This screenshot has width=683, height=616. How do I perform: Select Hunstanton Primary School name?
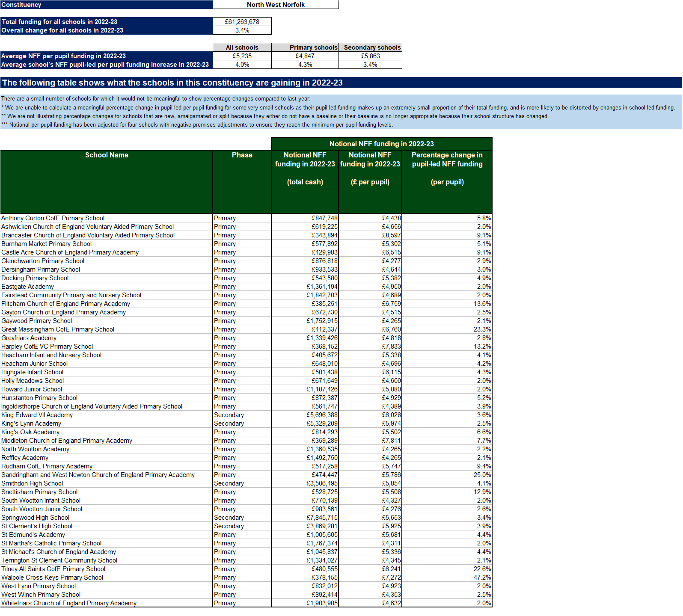click(39, 398)
